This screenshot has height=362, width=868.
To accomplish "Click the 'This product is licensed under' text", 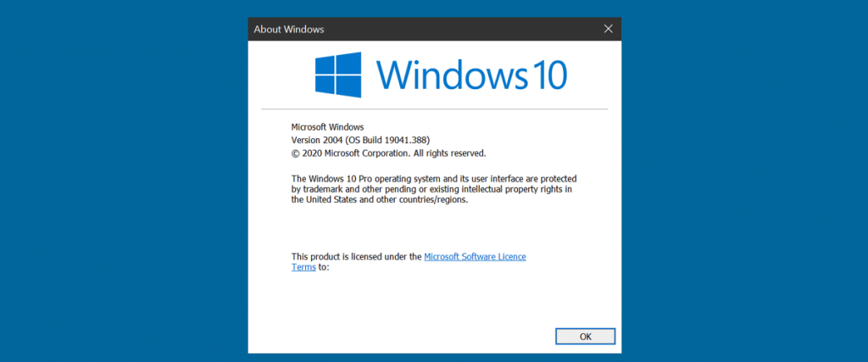I will coord(357,257).
